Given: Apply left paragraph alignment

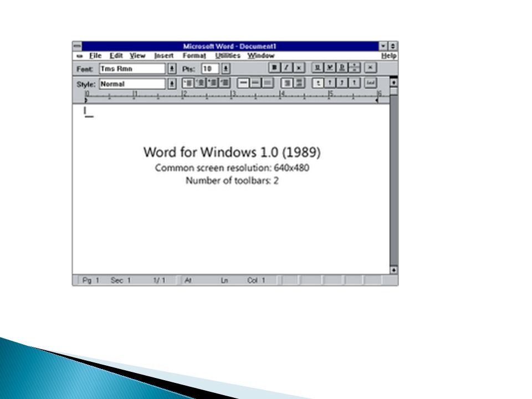Looking at the screenshot, I should pos(188,83).
